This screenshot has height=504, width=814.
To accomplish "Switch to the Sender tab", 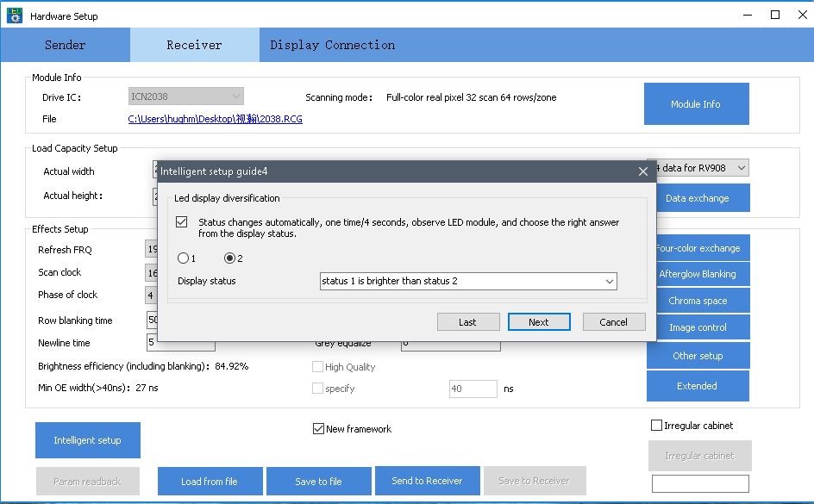I will pos(66,45).
